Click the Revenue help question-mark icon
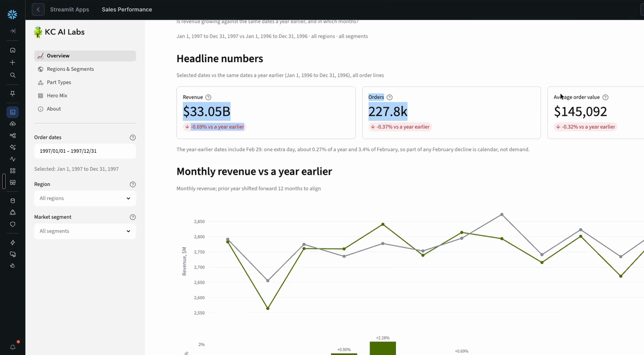 (208, 97)
